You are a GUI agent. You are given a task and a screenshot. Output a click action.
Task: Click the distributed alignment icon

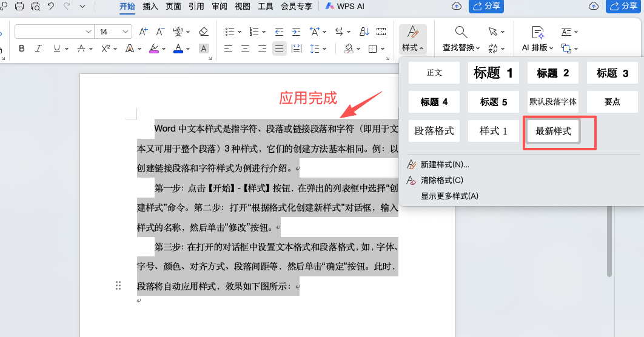pos(296,49)
